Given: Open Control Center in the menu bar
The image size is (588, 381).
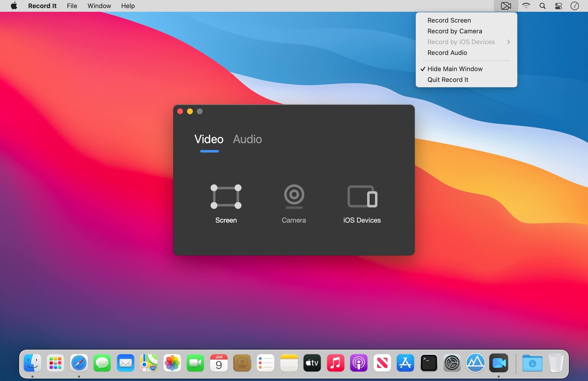Looking at the screenshot, I should tap(558, 6).
